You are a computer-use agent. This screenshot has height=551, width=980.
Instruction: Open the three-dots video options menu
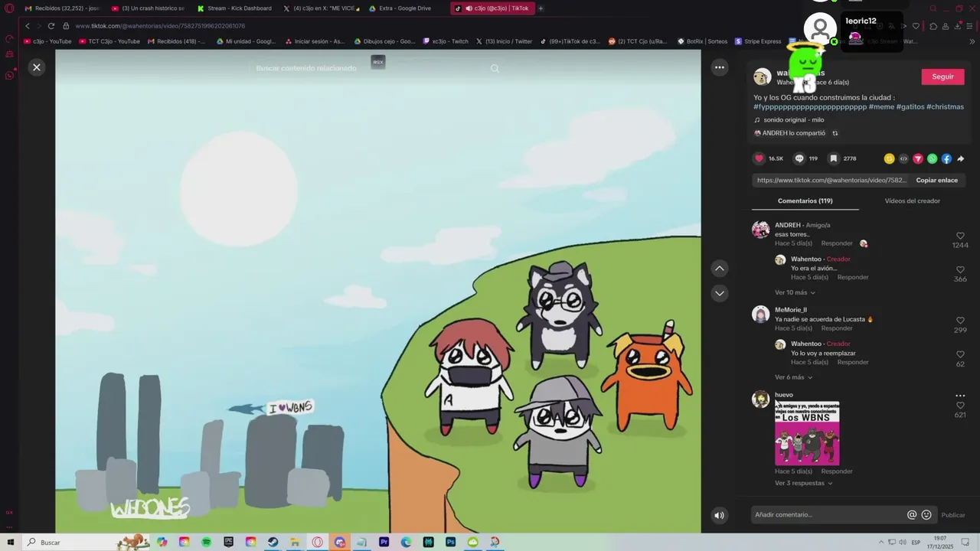pos(720,67)
